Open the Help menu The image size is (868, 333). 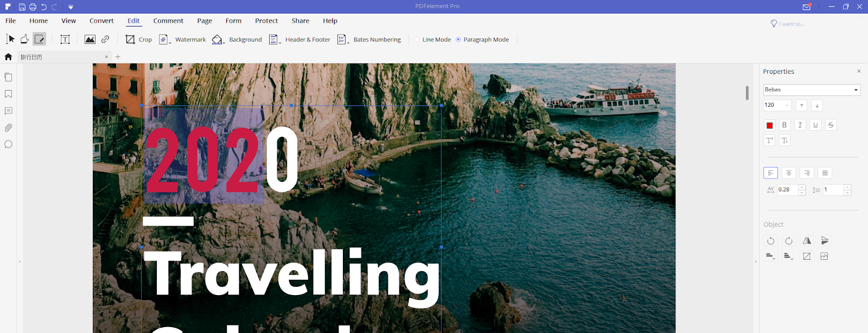pos(330,21)
